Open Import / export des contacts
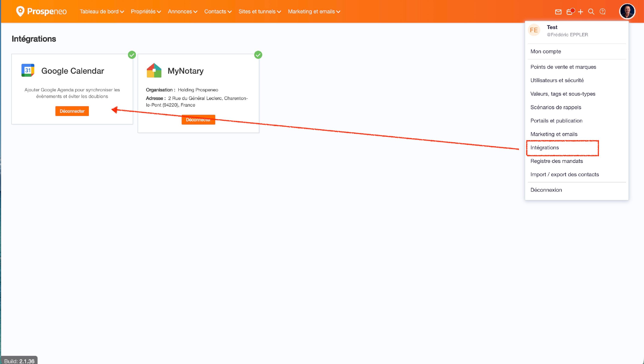The width and height of the screenshot is (644, 364). tap(565, 175)
